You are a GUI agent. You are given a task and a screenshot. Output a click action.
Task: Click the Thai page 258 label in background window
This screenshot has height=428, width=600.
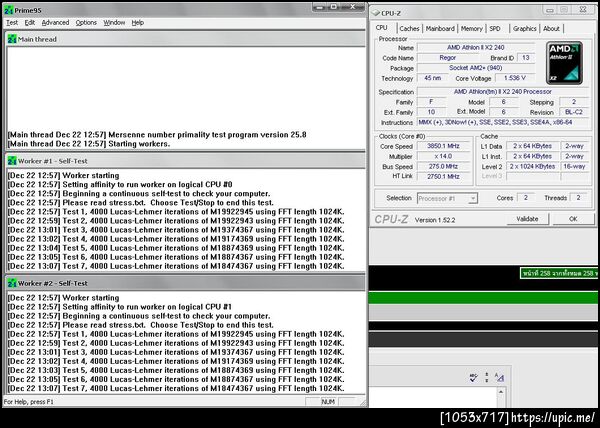(x=559, y=273)
